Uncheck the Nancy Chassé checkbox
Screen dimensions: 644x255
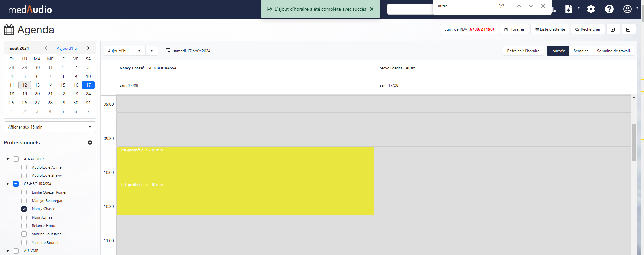tap(24, 209)
